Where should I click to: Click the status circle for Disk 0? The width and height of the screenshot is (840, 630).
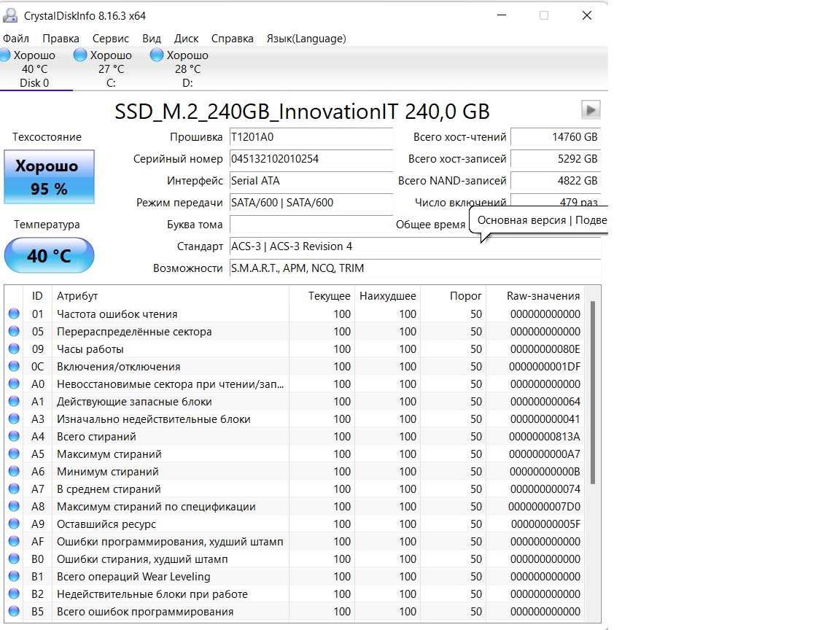[5, 55]
